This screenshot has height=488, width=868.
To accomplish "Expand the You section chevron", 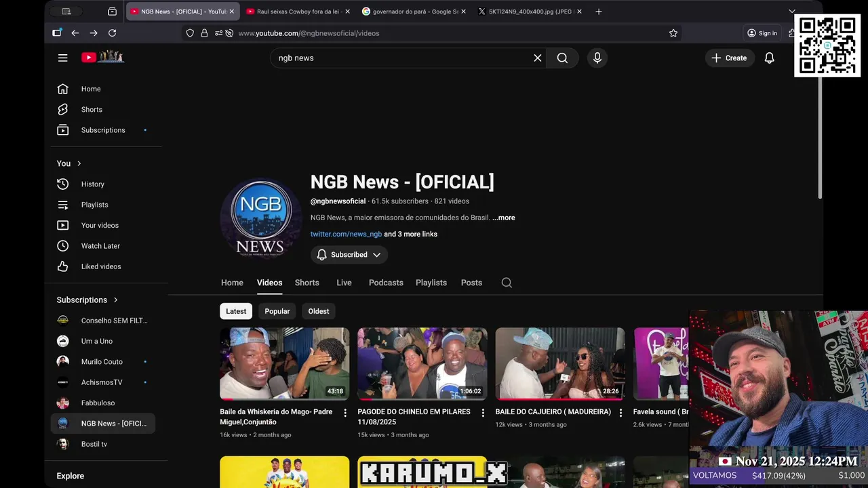I will point(79,163).
